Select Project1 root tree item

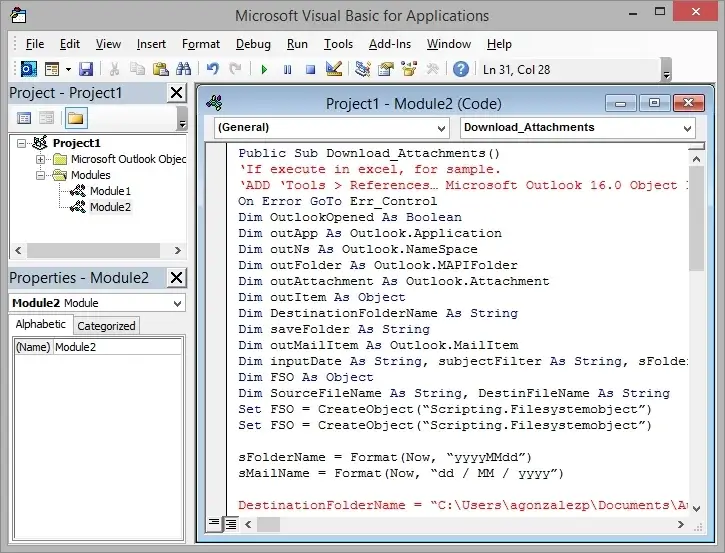point(76,143)
